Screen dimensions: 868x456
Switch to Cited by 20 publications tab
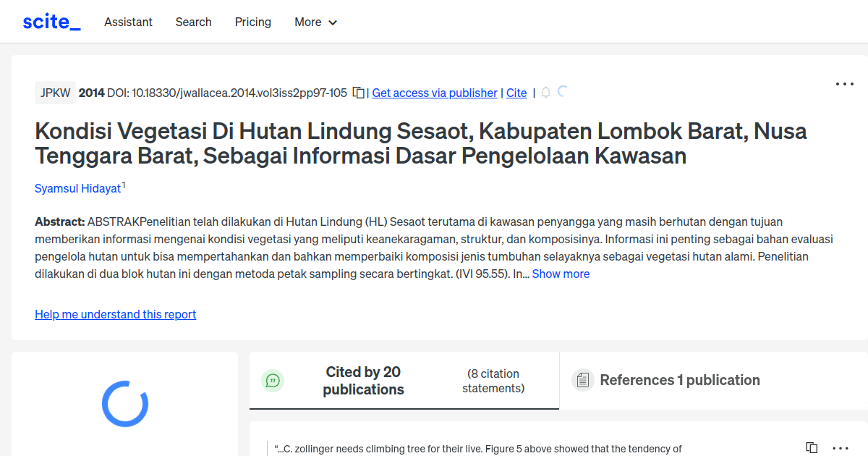coord(404,381)
